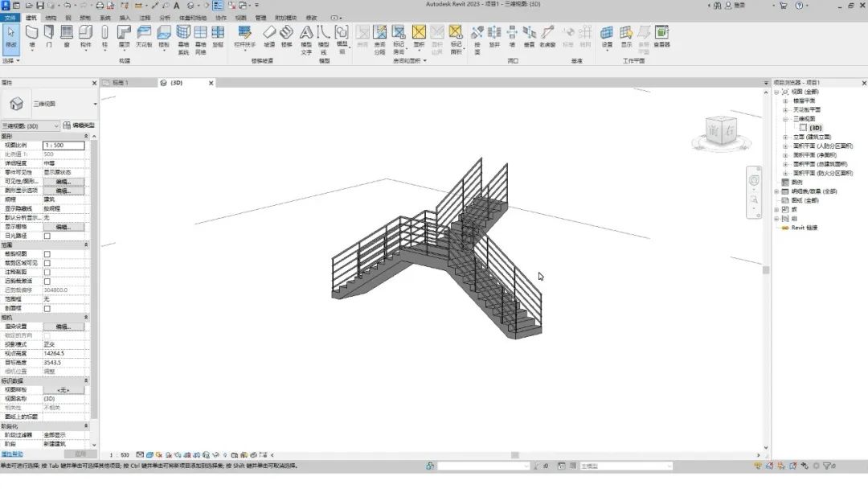The width and height of the screenshot is (868, 489).
Task: Toggle the Sun Path (日光路径) checkbox
Action: [47, 236]
